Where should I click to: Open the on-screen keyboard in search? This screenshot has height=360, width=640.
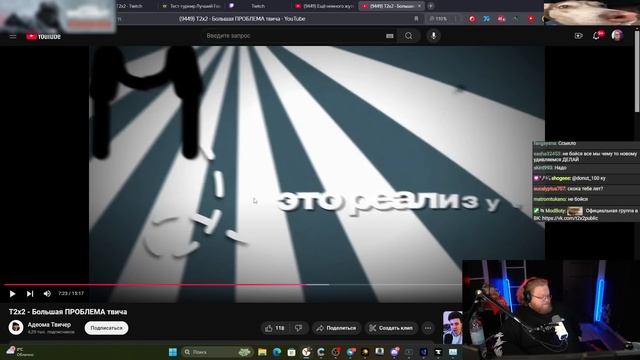[x=389, y=36]
